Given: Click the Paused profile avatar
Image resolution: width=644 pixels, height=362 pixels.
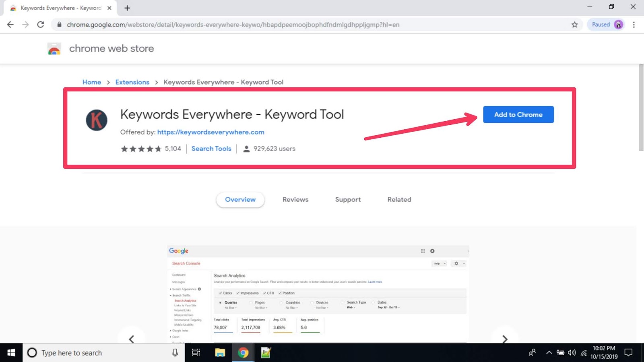Looking at the screenshot, I should pyautogui.click(x=619, y=25).
